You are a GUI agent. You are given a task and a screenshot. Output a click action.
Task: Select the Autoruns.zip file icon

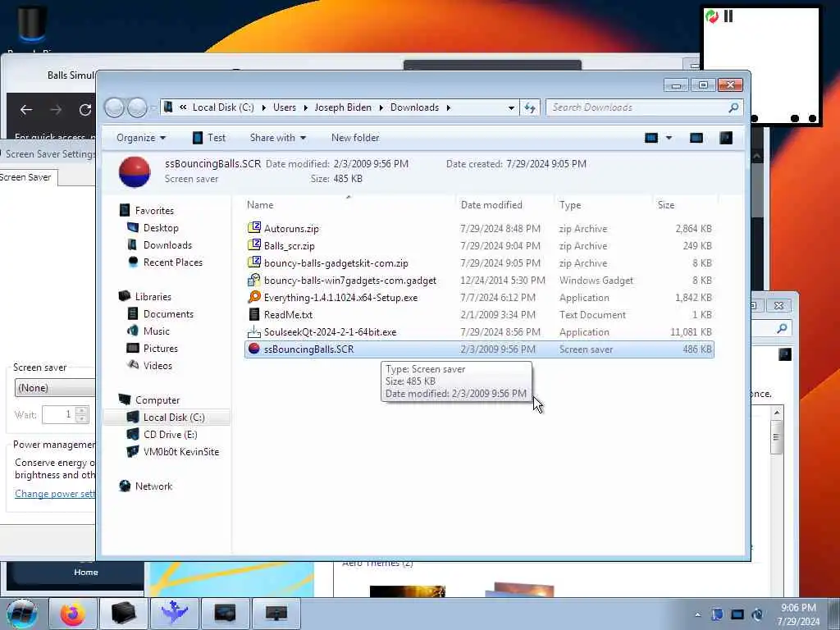tap(254, 228)
